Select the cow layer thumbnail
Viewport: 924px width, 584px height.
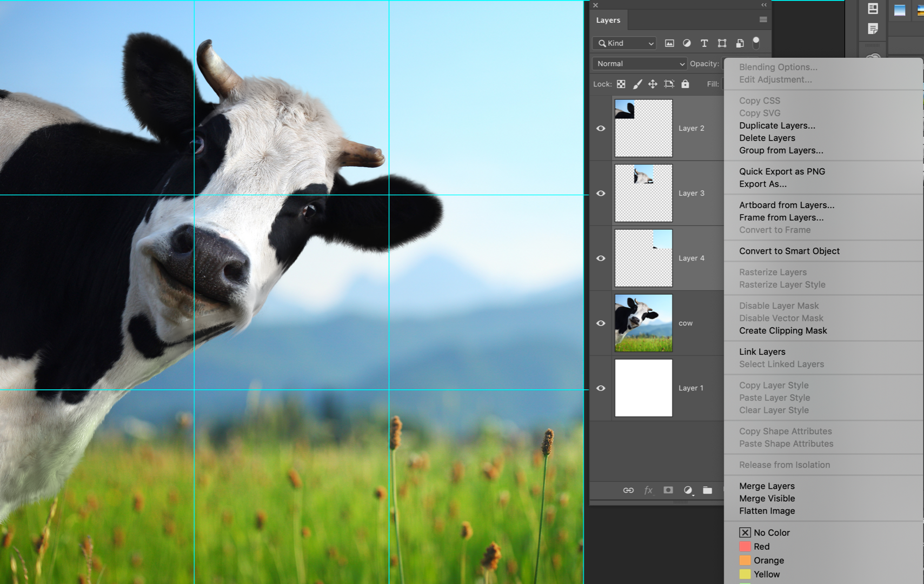tap(643, 323)
